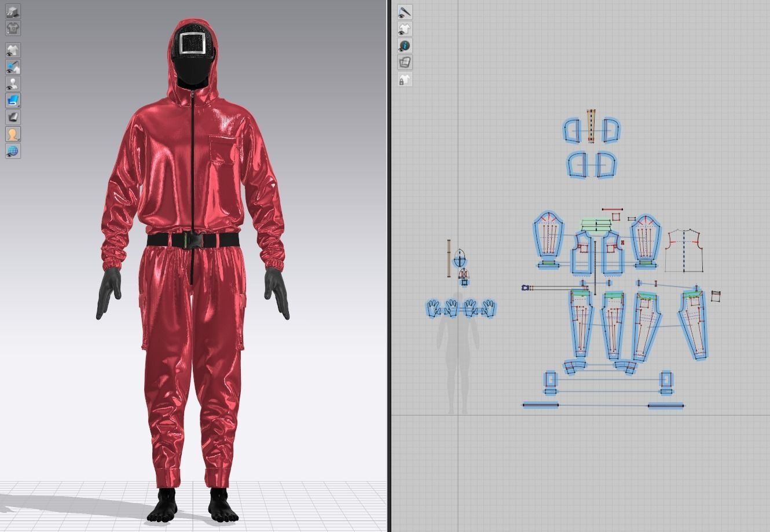Select the left sleeve pattern piece
Image resolution: width=770 pixels, height=532 pixels.
pyautogui.click(x=548, y=235)
